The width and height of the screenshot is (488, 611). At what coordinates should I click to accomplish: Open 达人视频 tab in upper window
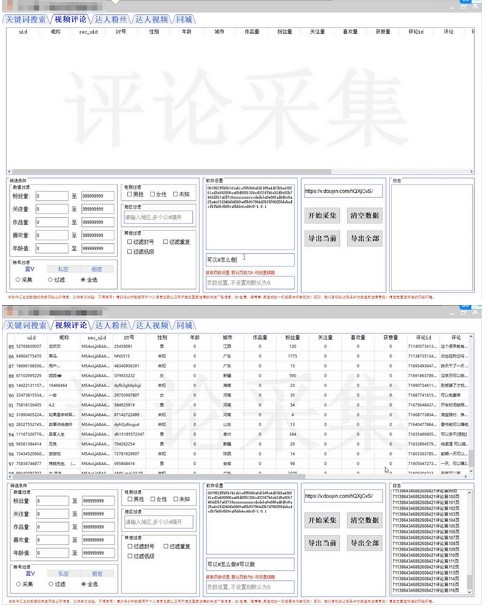[x=152, y=19]
